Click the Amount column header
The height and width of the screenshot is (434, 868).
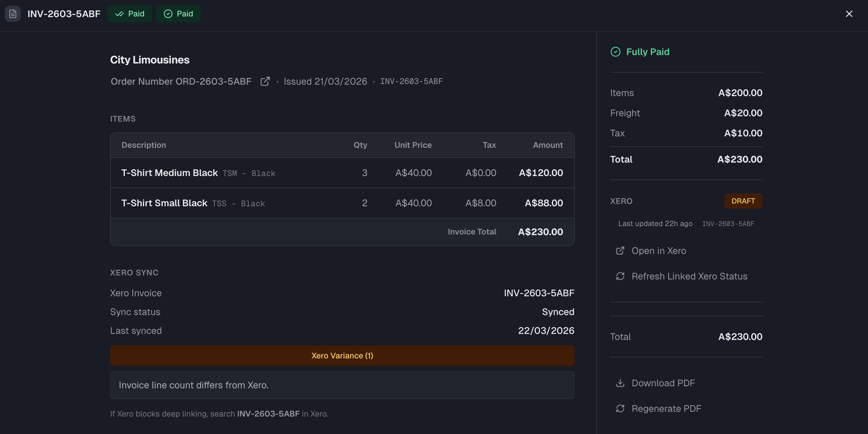pyautogui.click(x=547, y=145)
